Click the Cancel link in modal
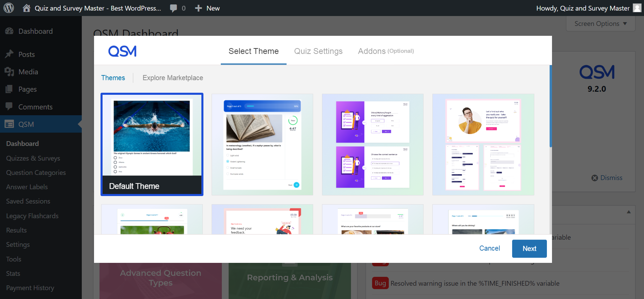This screenshot has width=644, height=299. click(490, 248)
